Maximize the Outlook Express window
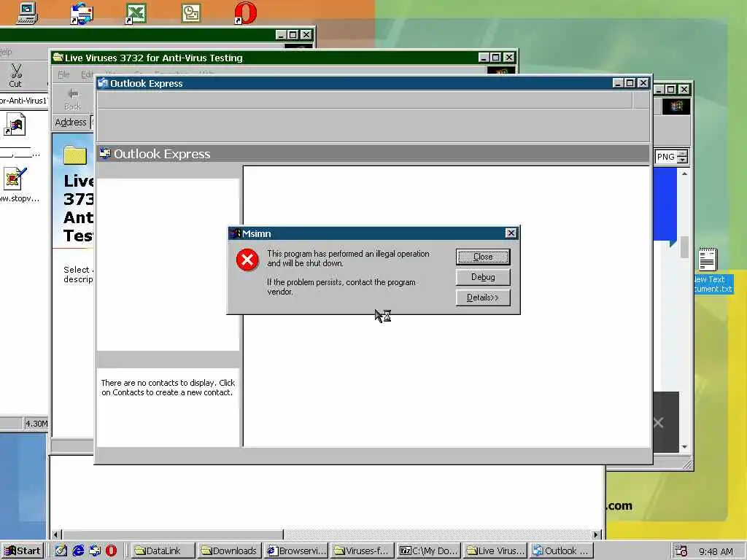Image resolution: width=747 pixels, height=560 pixels. pos(630,83)
